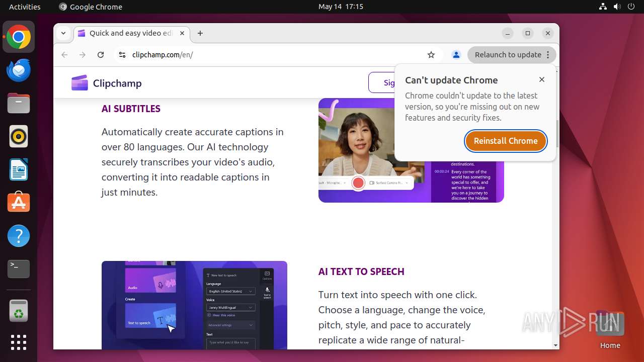Click the text to speech preview image

[x=194, y=305]
